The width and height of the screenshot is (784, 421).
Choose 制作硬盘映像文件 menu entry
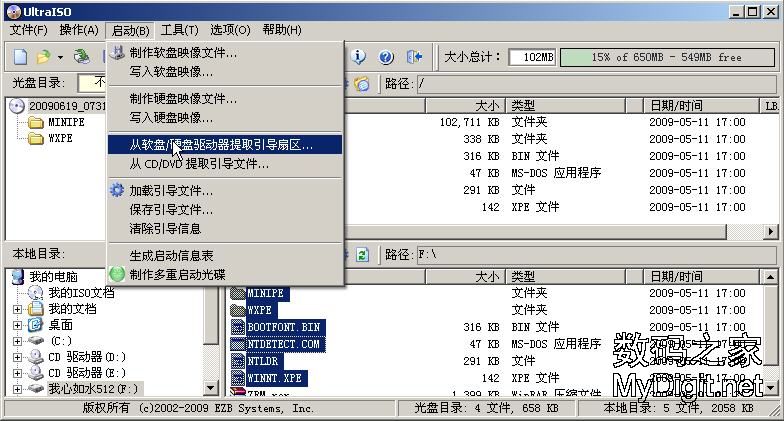click(x=225, y=99)
